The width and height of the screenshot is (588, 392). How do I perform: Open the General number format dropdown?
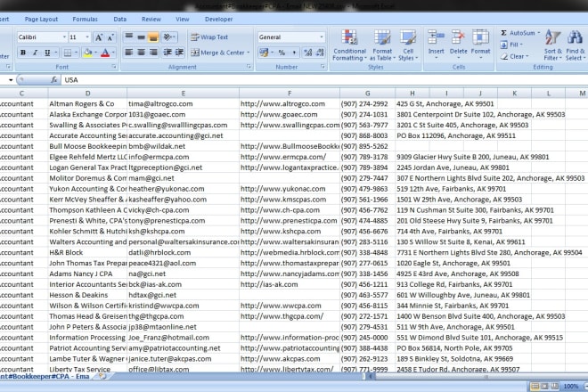pyautogui.click(x=322, y=37)
